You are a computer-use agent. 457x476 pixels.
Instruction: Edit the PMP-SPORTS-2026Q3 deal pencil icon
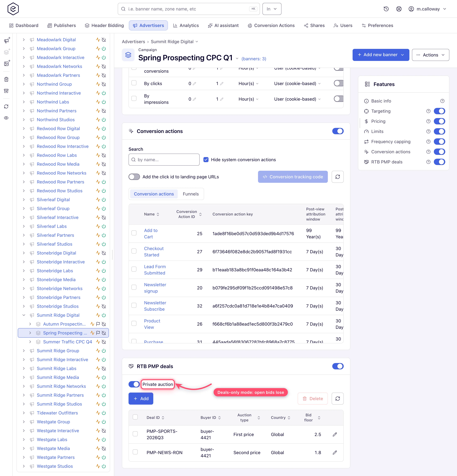(x=335, y=434)
